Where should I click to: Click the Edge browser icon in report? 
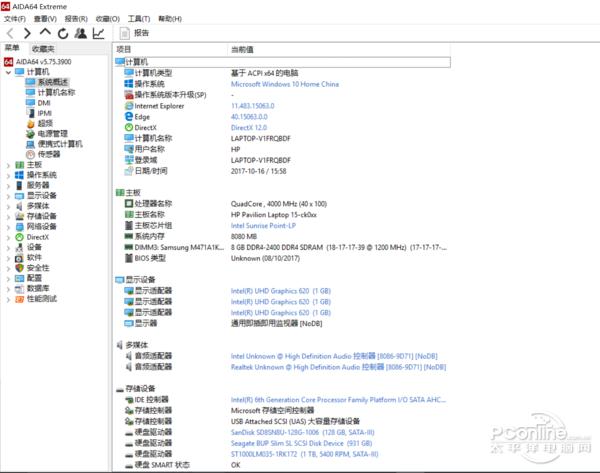point(129,117)
